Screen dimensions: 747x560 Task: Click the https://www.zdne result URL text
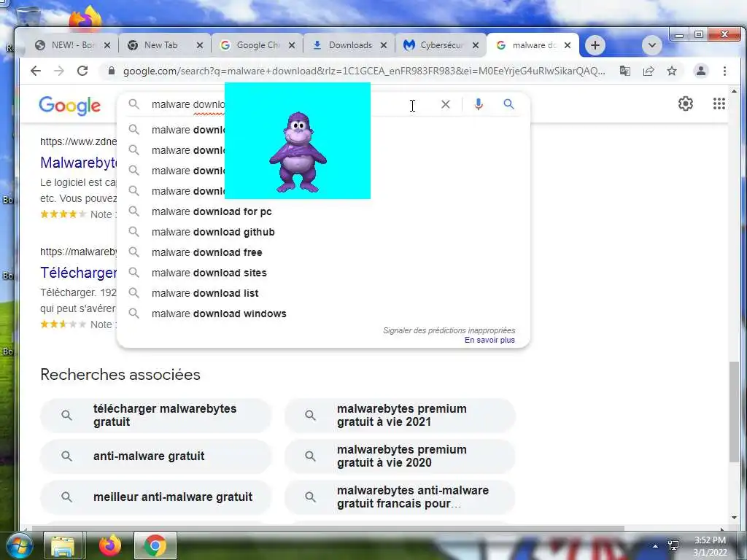tap(79, 141)
